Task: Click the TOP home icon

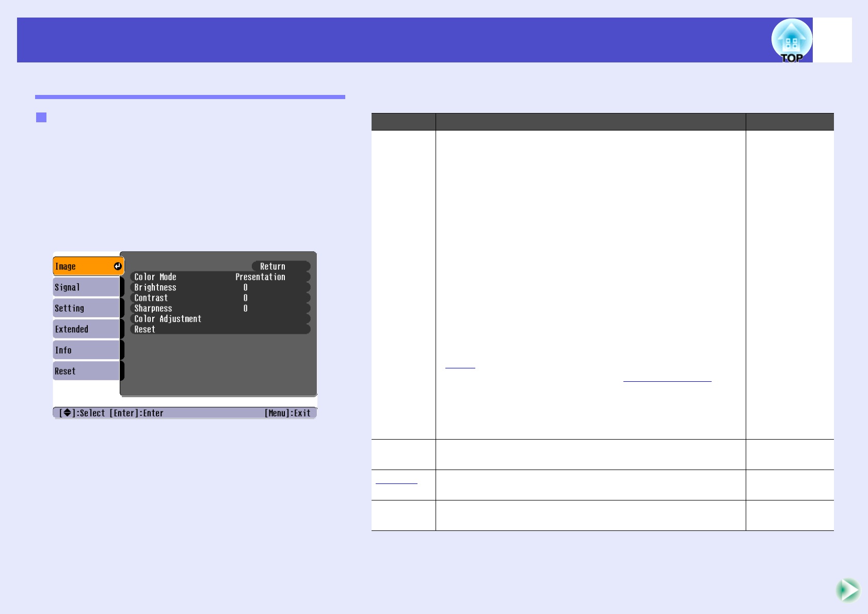Action: 792,41
